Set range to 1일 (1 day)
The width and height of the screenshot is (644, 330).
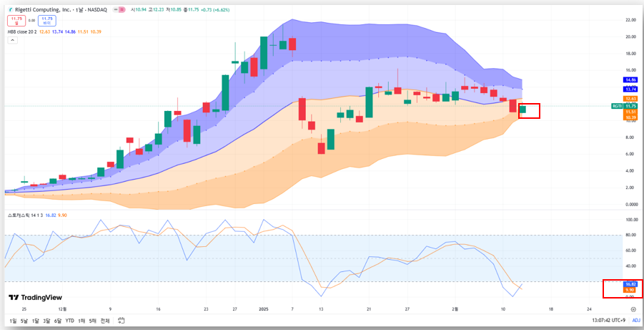[x=13, y=321]
